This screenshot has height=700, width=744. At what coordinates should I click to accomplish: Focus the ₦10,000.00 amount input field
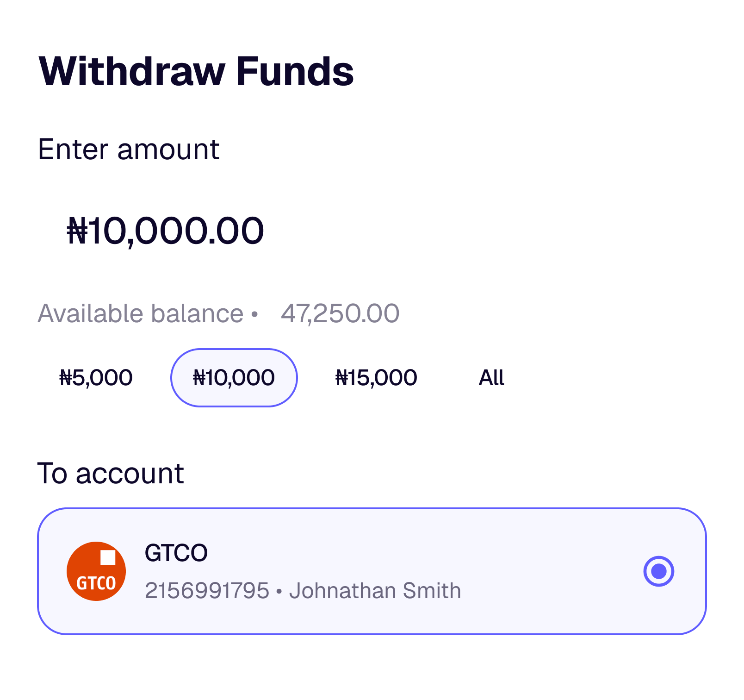(x=166, y=231)
